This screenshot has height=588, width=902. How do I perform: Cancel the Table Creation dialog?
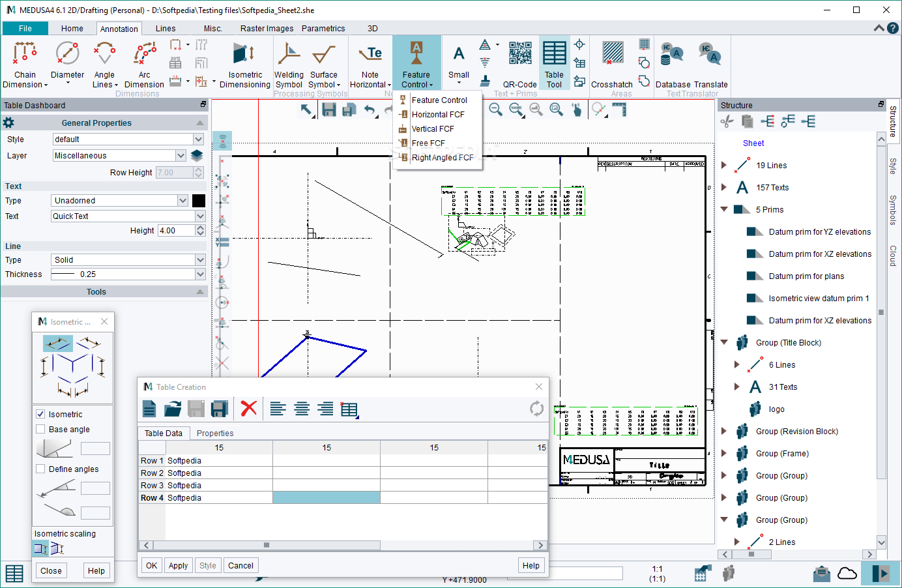[x=240, y=566]
